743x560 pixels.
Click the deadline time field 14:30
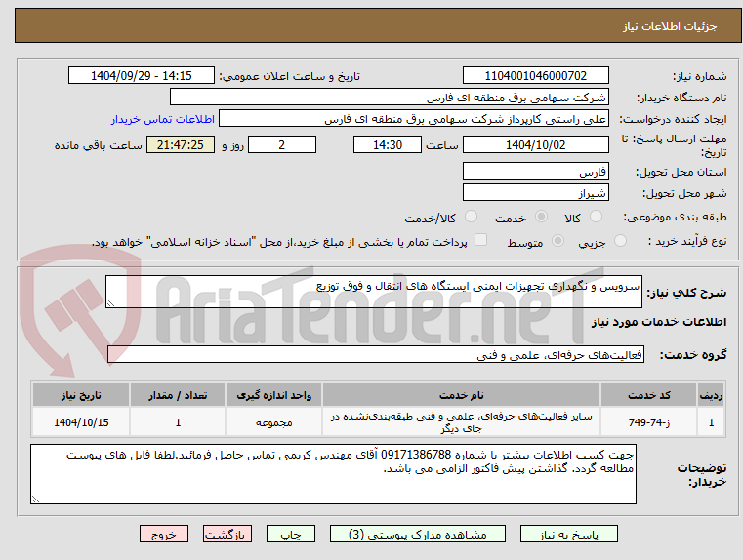point(388,144)
